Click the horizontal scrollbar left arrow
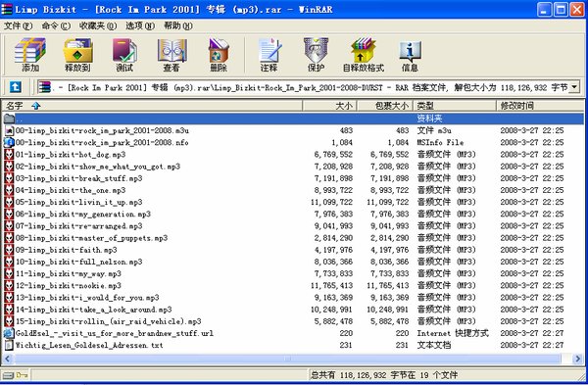The image size is (588, 385). [7, 359]
